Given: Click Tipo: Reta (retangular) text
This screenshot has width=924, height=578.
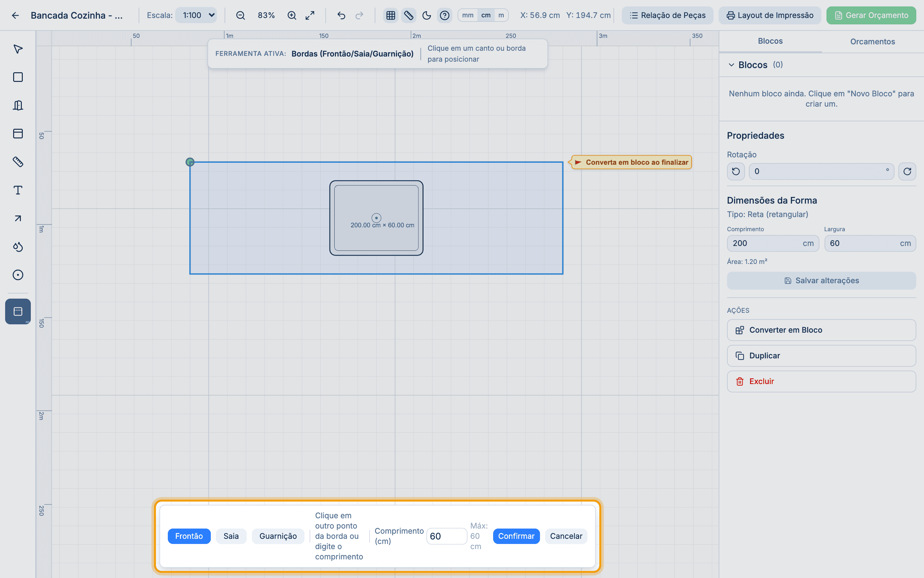Looking at the screenshot, I should (x=767, y=215).
